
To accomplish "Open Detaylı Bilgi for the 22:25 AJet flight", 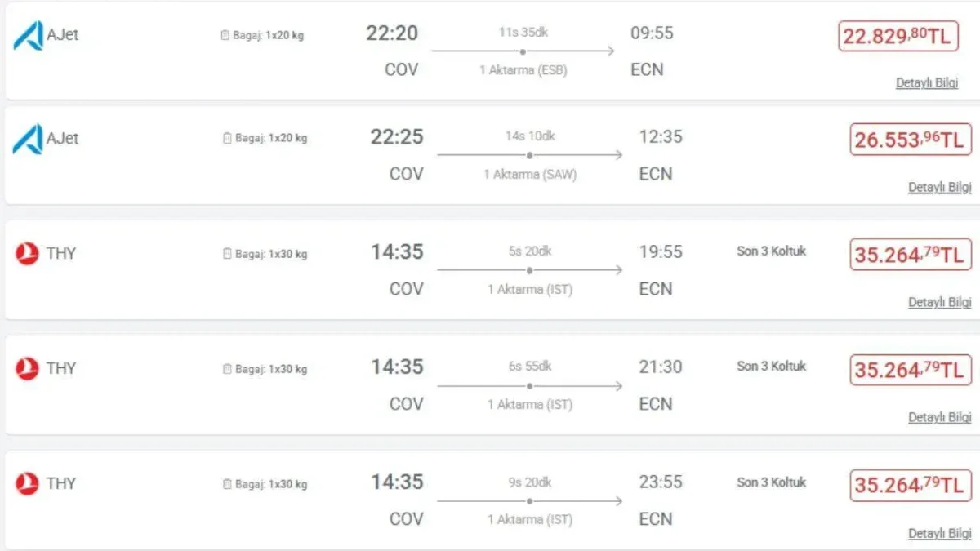I will pyautogui.click(x=940, y=187).
